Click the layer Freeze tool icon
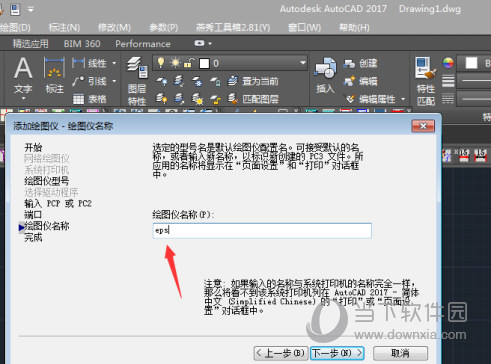 [197, 81]
